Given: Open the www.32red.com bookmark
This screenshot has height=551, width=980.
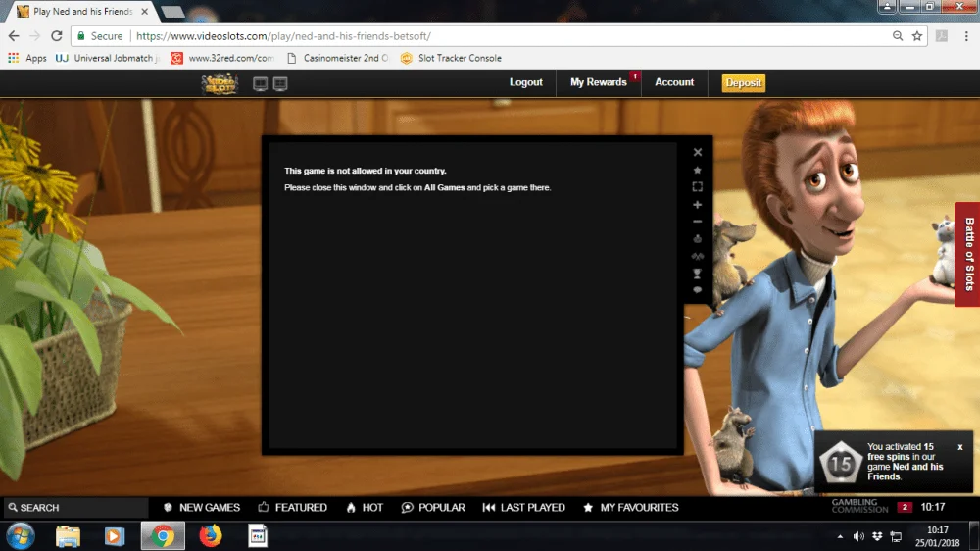Looking at the screenshot, I should tap(223, 58).
